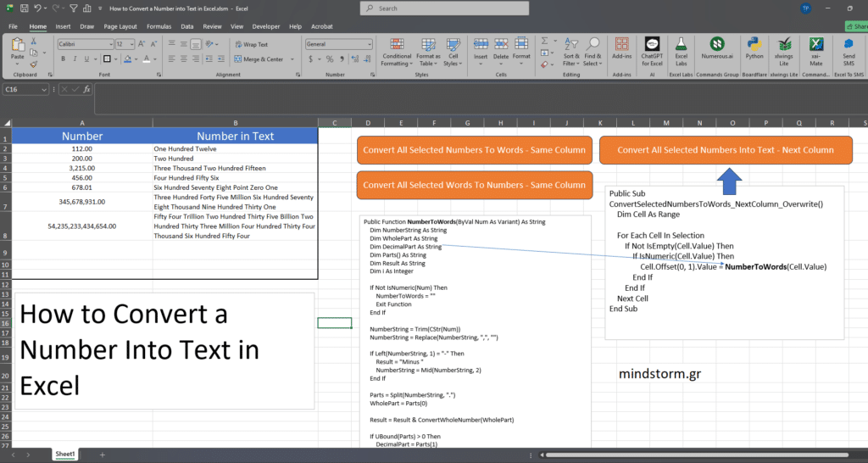The width and height of the screenshot is (868, 463).
Task: Click the Fill Color paint bucket
Action: (128, 59)
